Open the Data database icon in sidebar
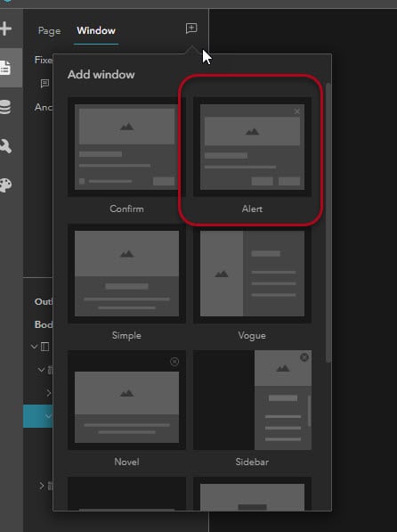397x532 pixels. (x=5, y=107)
